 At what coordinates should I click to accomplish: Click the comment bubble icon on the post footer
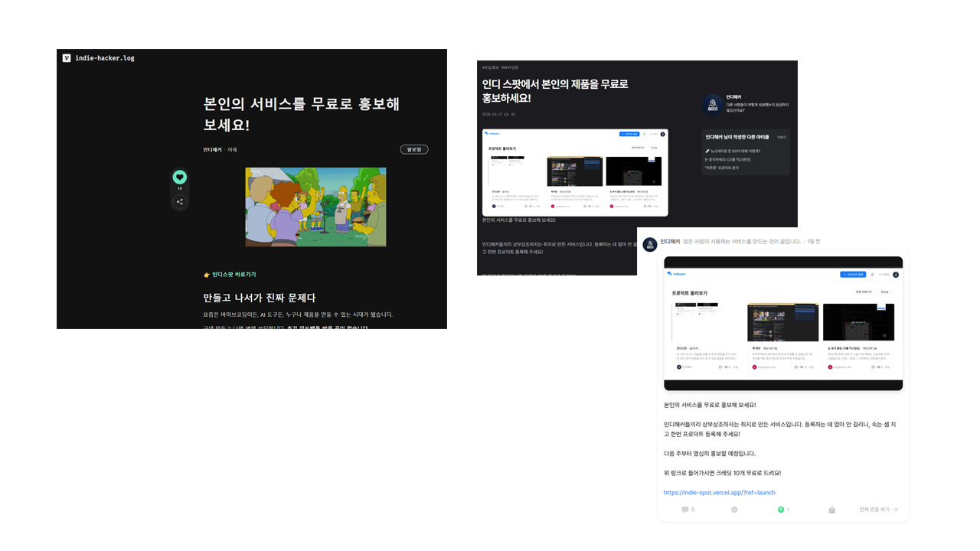[x=685, y=509]
